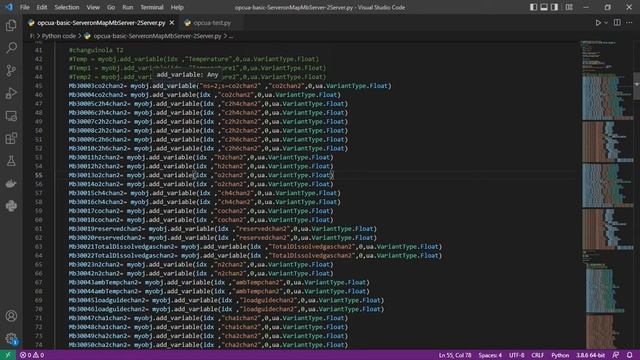
Task: Select Python interpreter 3.8.6 64-bit
Action: pos(590,355)
